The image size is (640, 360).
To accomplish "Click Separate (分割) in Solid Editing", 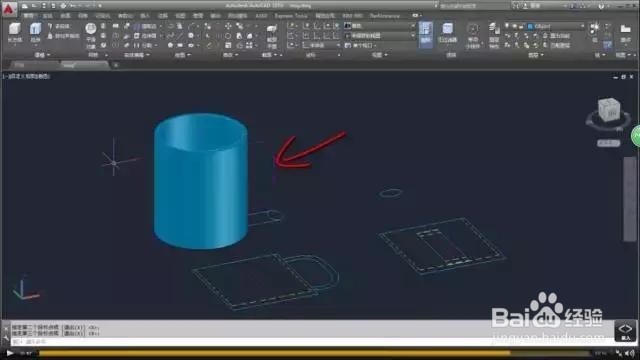I will (x=144, y=45).
